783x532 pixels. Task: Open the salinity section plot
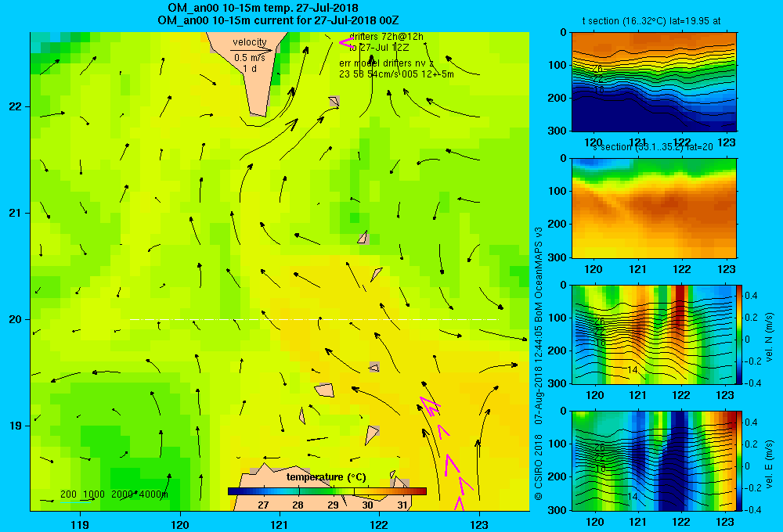654,208
